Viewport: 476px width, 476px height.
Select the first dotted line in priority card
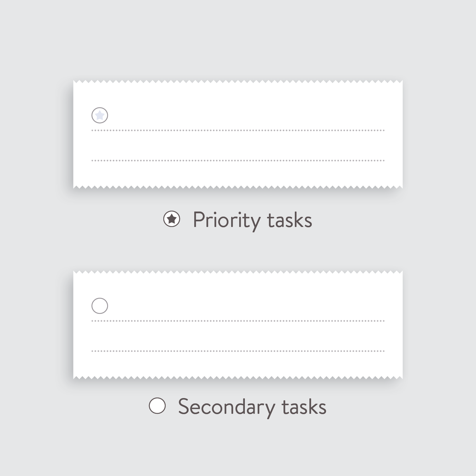238,130
